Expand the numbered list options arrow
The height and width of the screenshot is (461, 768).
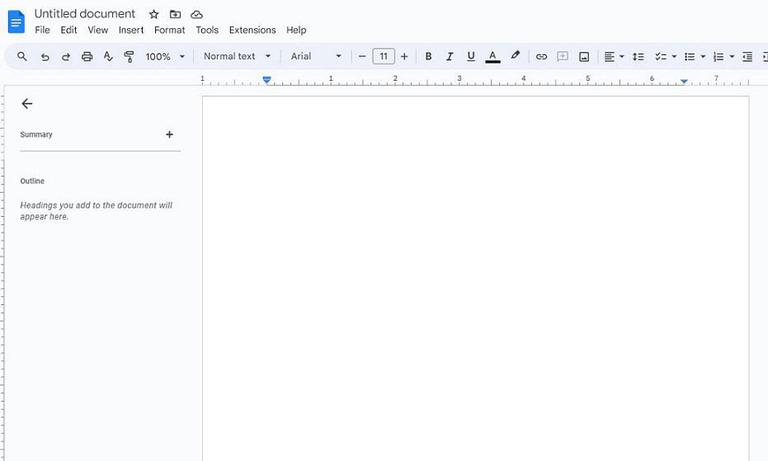[x=732, y=57]
